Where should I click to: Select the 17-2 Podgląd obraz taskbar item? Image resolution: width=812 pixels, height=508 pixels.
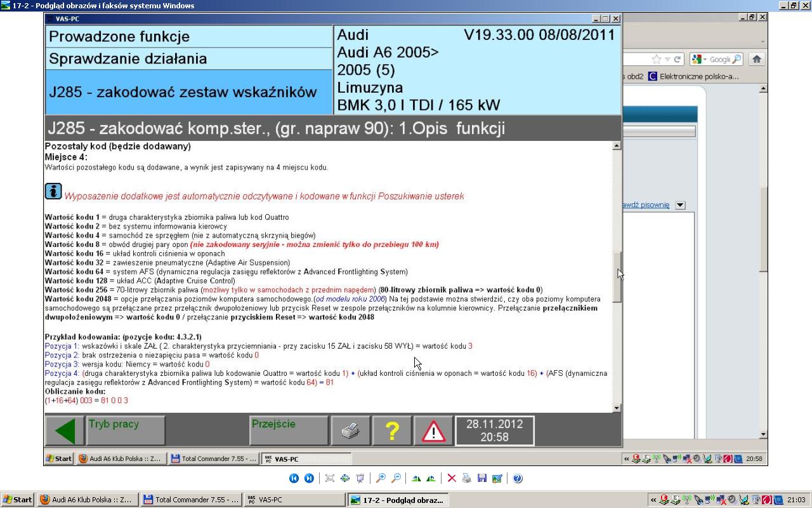click(398, 500)
